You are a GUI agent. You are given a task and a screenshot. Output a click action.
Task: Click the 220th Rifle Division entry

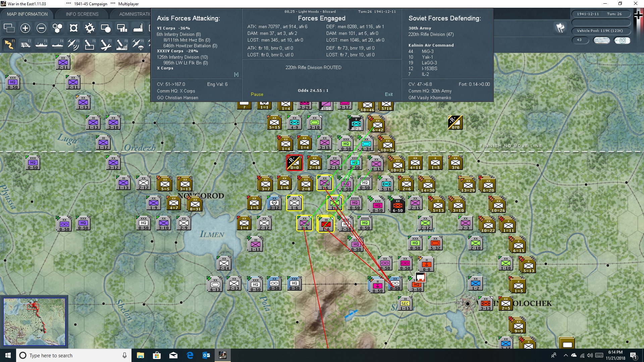pos(431,34)
